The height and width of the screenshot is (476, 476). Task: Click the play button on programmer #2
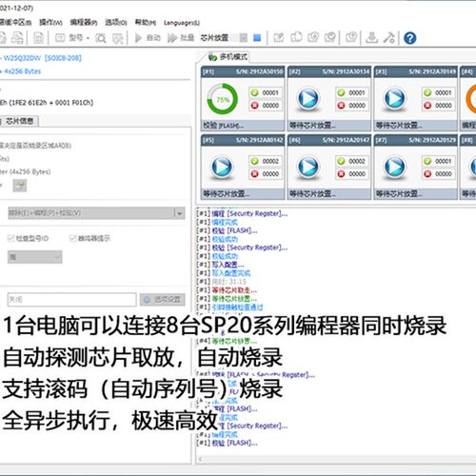click(x=307, y=98)
